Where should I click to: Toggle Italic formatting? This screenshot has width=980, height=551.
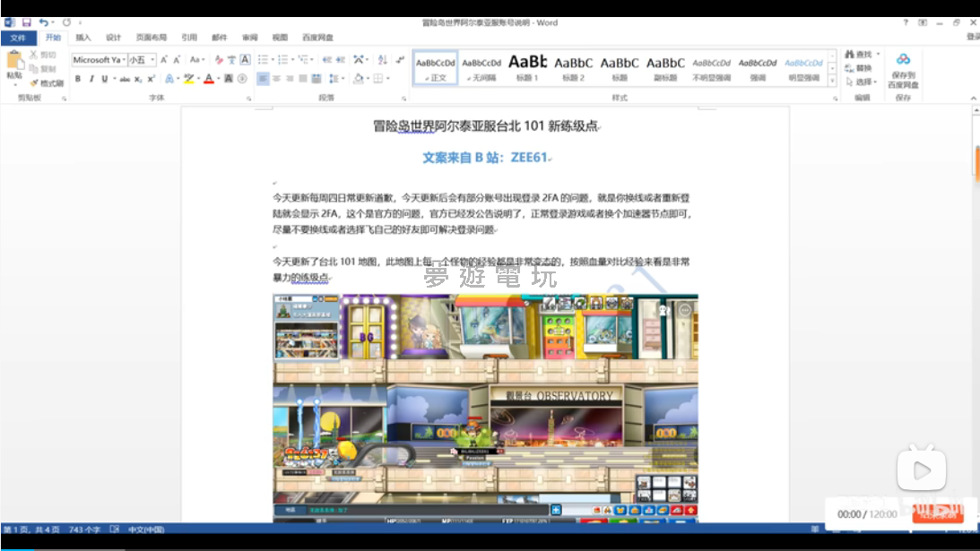click(91, 79)
